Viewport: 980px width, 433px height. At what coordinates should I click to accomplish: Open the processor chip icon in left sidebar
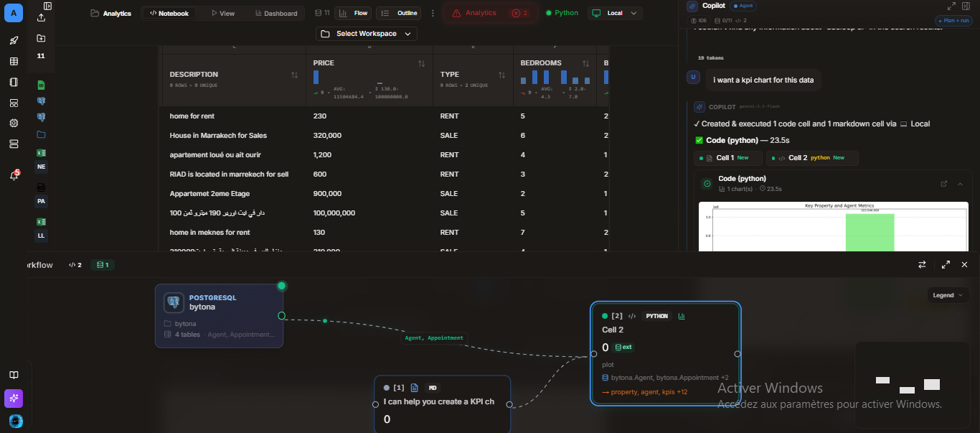14,124
